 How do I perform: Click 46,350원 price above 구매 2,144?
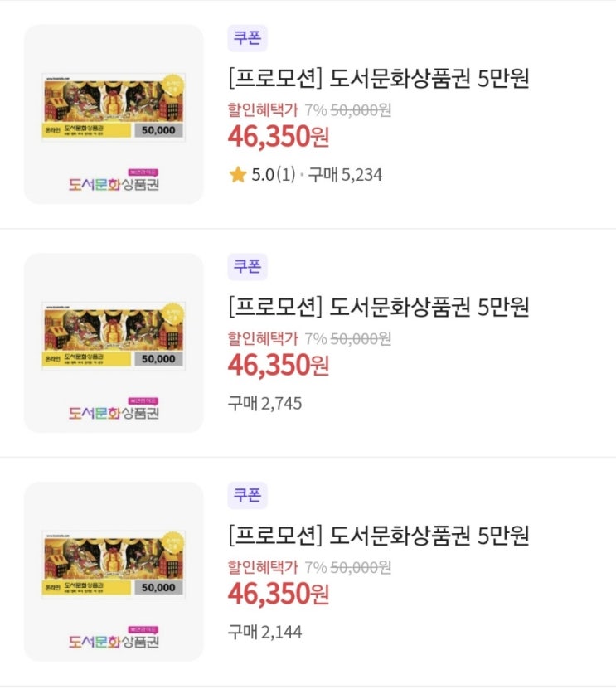[x=279, y=593]
